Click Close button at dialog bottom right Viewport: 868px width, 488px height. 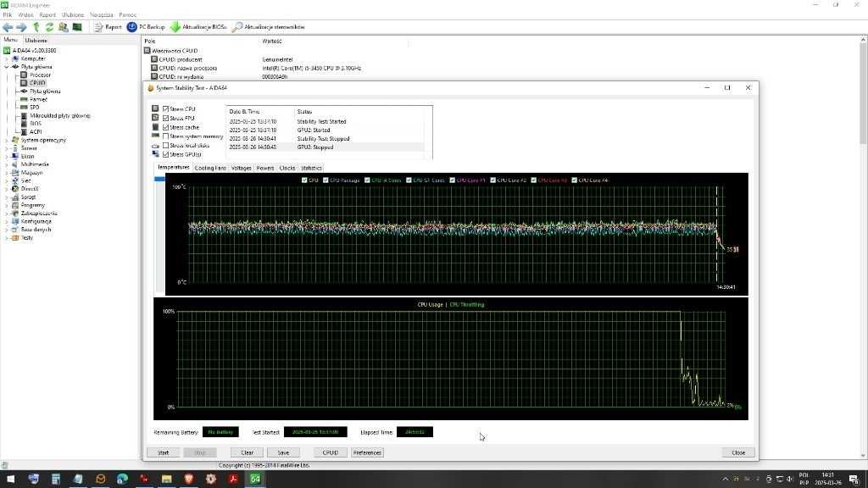[x=738, y=452]
